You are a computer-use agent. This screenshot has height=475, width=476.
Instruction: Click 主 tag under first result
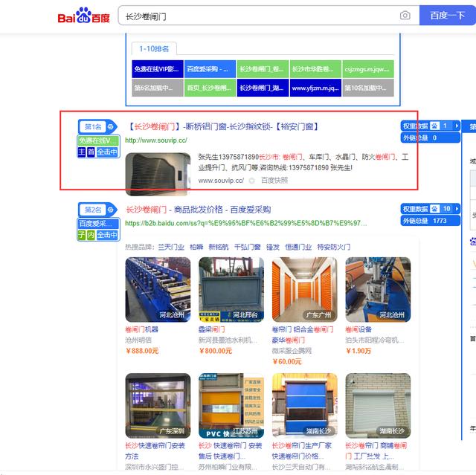point(82,152)
